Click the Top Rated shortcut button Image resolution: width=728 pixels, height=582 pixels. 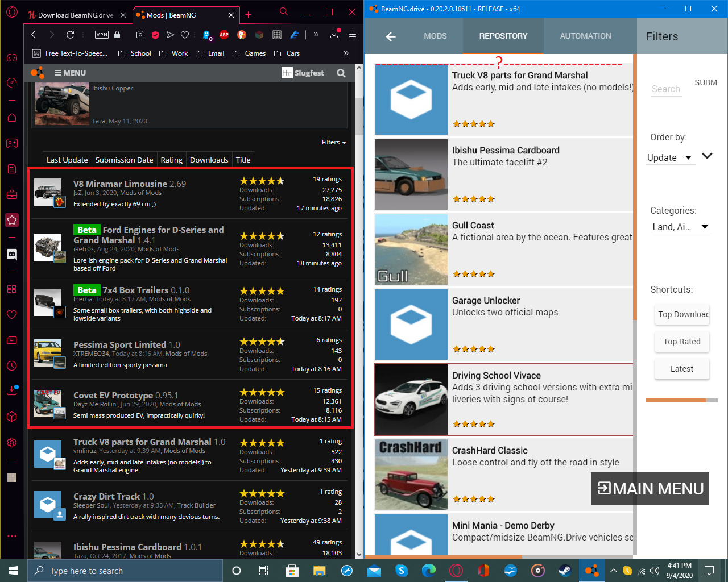tap(682, 342)
